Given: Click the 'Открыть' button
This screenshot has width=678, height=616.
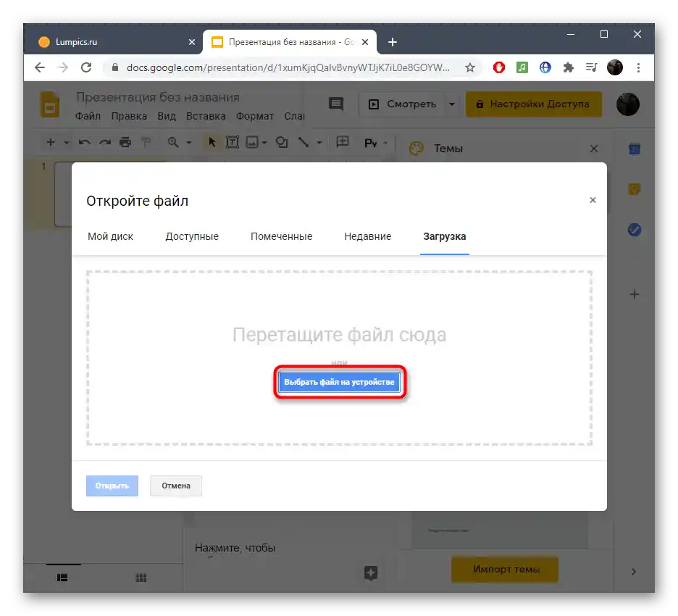Looking at the screenshot, I should point(112,486).
